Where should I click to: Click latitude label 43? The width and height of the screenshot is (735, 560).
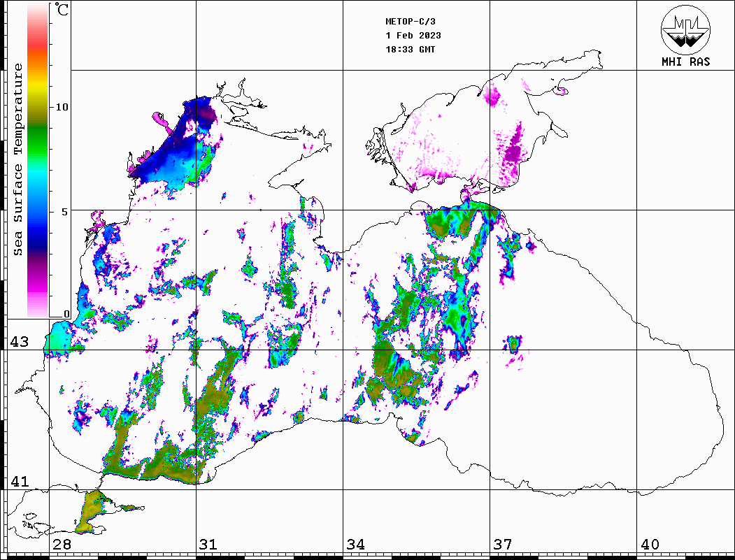coord(20,342)
